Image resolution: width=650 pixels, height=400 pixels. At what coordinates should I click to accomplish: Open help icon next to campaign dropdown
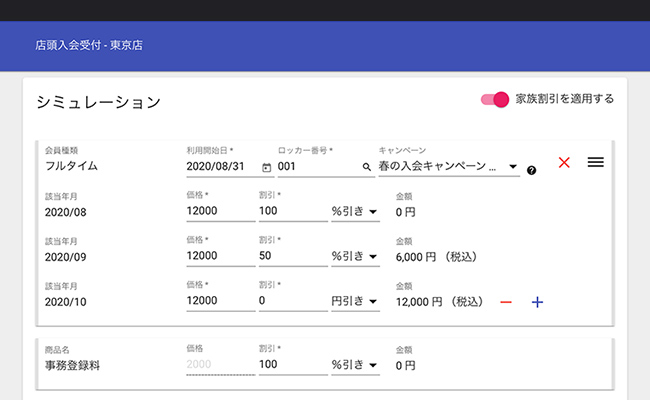pos(531,170)
